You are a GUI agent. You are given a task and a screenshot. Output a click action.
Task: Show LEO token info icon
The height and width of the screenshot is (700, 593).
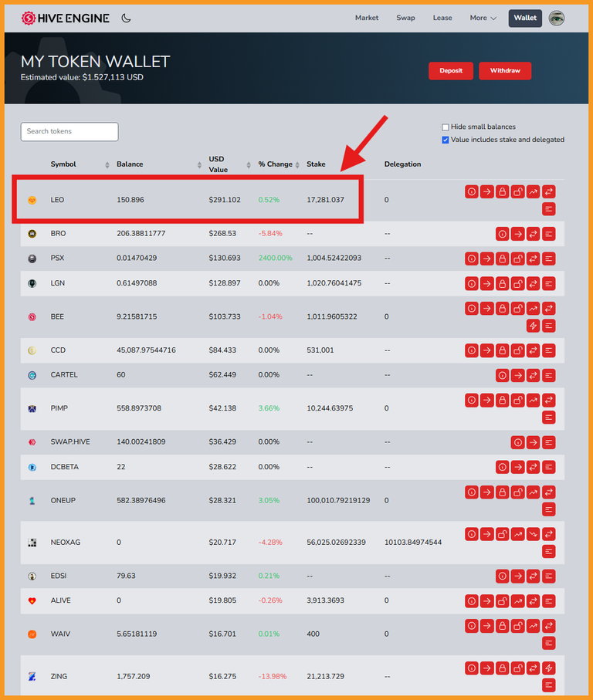472,192
